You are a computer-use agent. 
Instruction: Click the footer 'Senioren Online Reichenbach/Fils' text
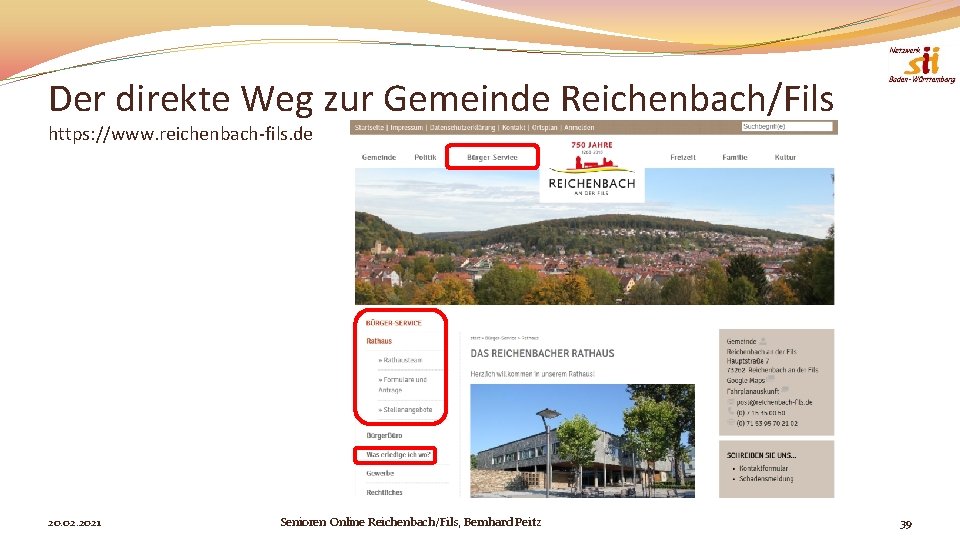pos(369,522)
